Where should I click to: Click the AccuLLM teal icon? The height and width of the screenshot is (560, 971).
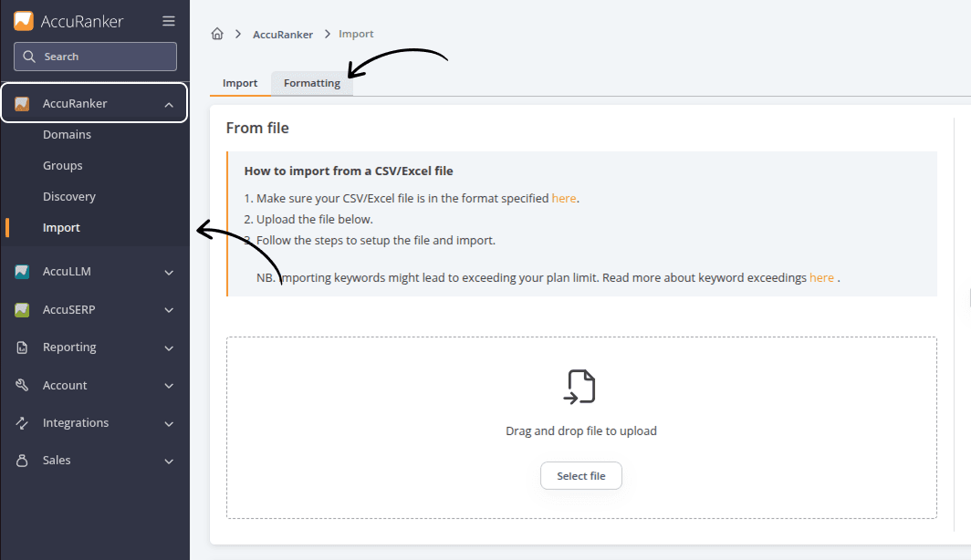22,271
